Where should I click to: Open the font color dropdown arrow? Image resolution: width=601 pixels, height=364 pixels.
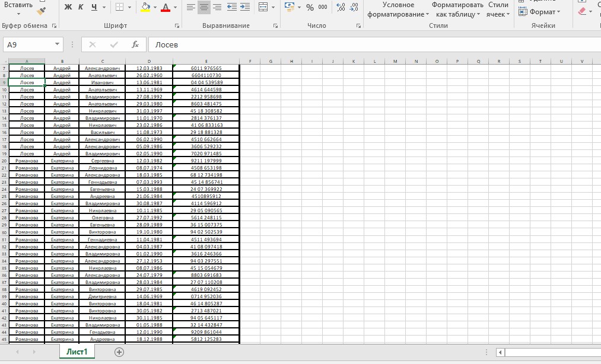click(x=175, y=7)
